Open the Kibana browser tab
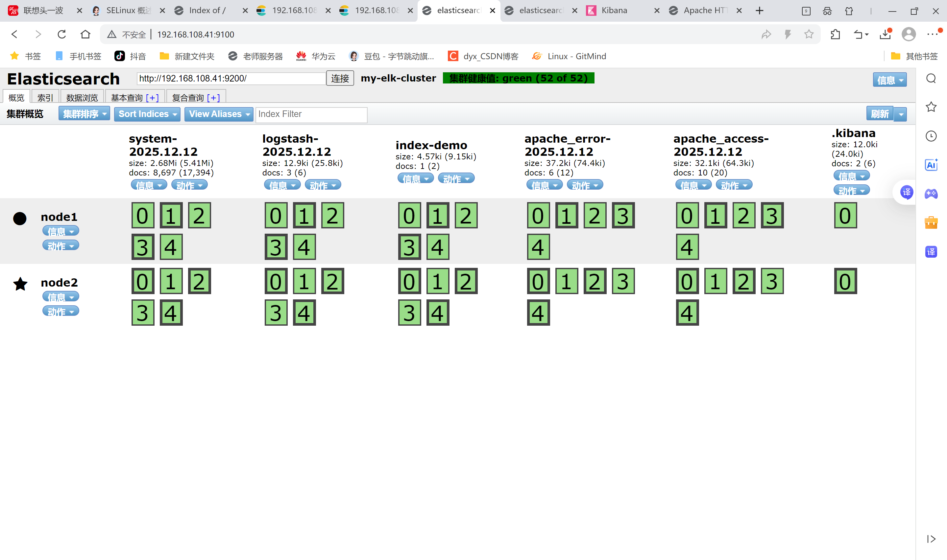Screen dimensions: 947x560 [x=614, y=11]
